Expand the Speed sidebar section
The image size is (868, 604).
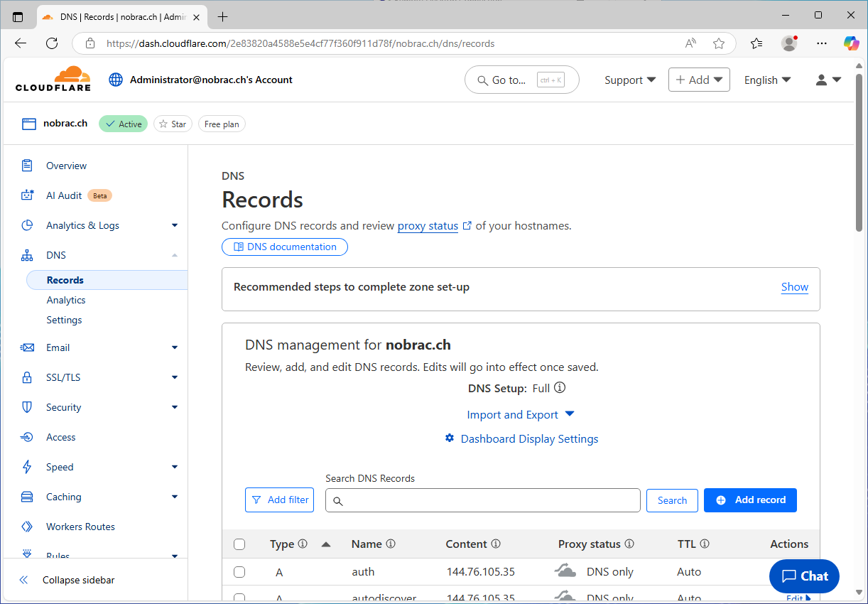click(x=175, y=467)
